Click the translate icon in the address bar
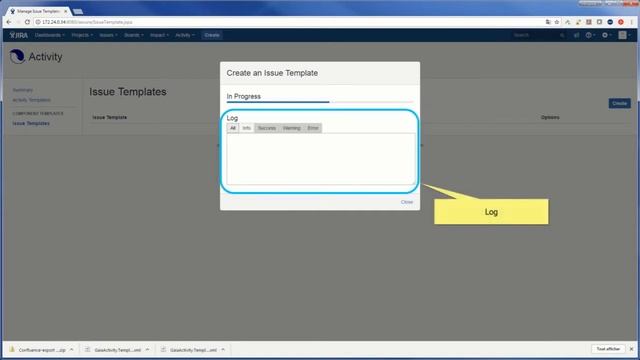Screen dimensions: 640x360 click(548, 22)
